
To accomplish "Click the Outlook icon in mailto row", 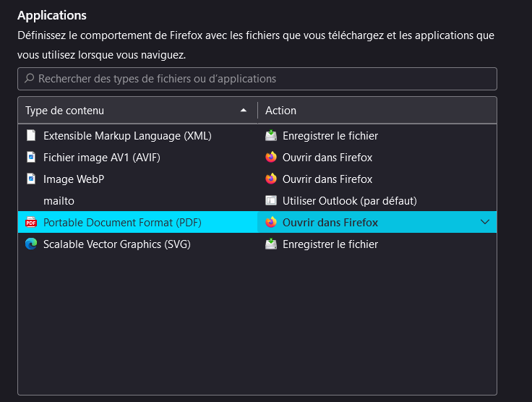I will 271,200.
